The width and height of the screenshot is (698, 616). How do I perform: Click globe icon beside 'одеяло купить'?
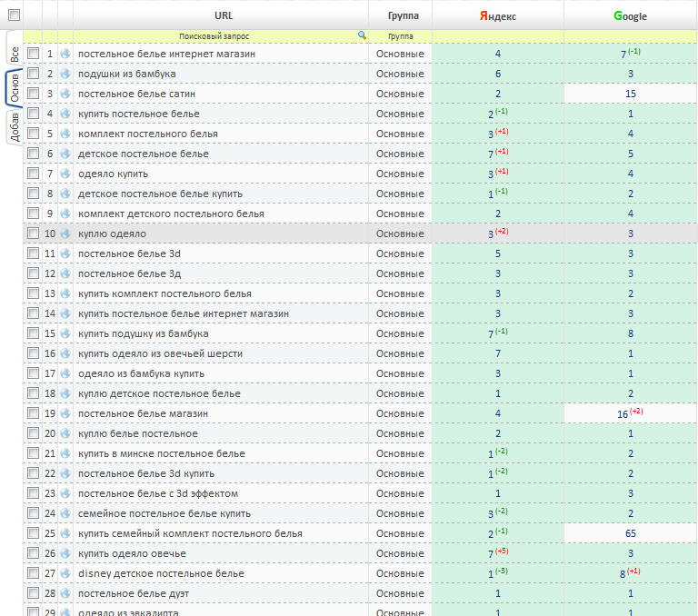(x=65, y=174)
